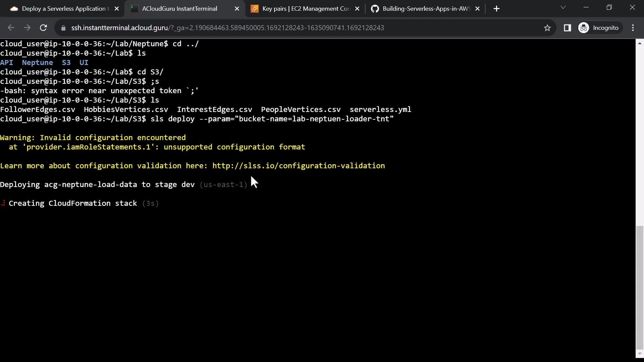Close the ACloudGuru InstantTerminal tab
The height and width of the screenshot is (362, 644).
coord(237,9)
